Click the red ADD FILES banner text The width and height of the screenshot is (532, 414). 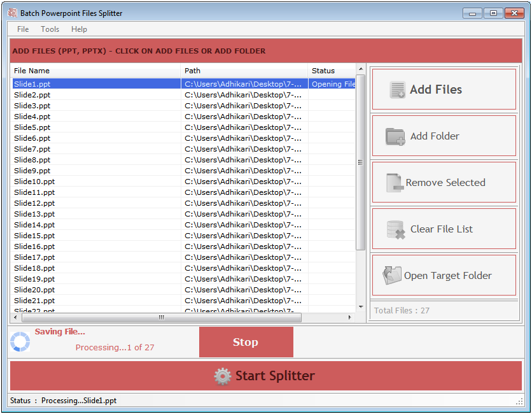tap(139, 51)
